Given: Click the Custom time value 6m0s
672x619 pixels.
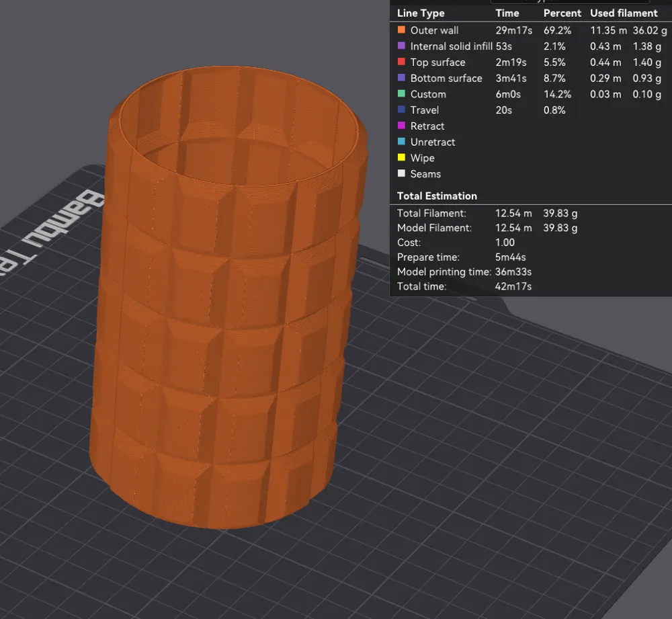Looking at the screenshot, I should 508,94.
